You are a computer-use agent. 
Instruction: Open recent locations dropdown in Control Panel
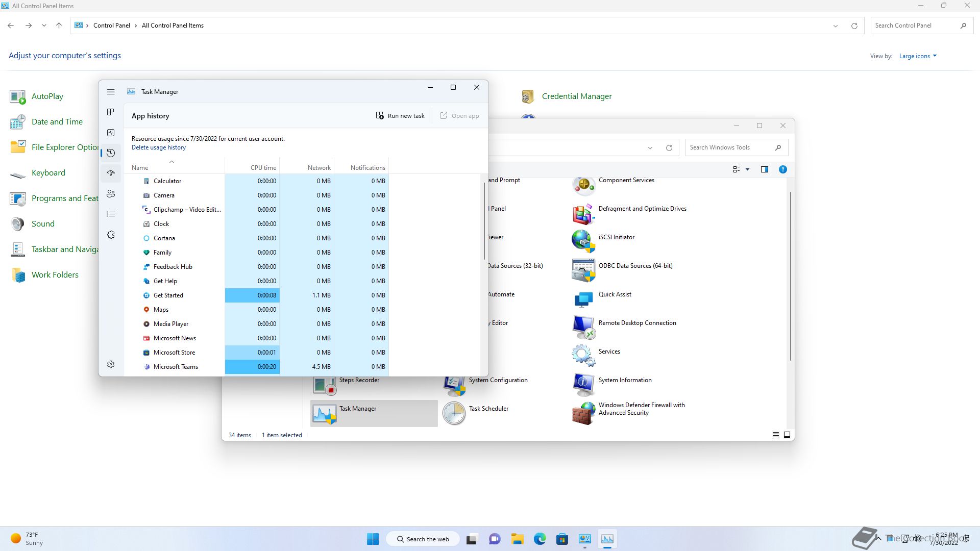(44, 26)
